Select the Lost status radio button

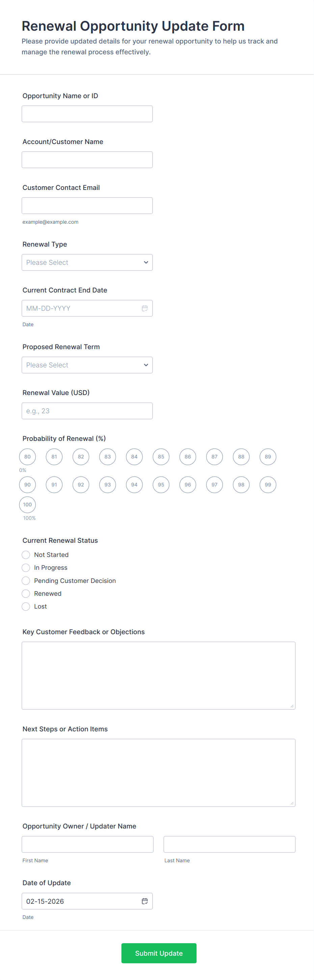point(26,607)
